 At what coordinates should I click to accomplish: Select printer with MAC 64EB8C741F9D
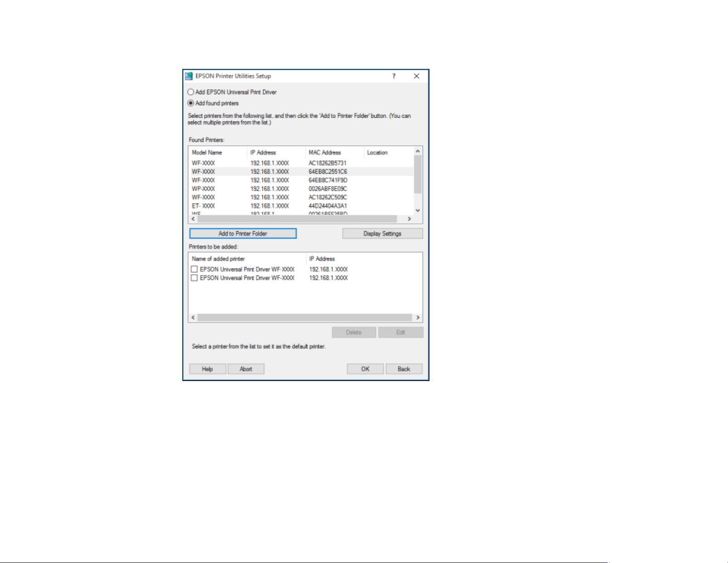(301, 180)
